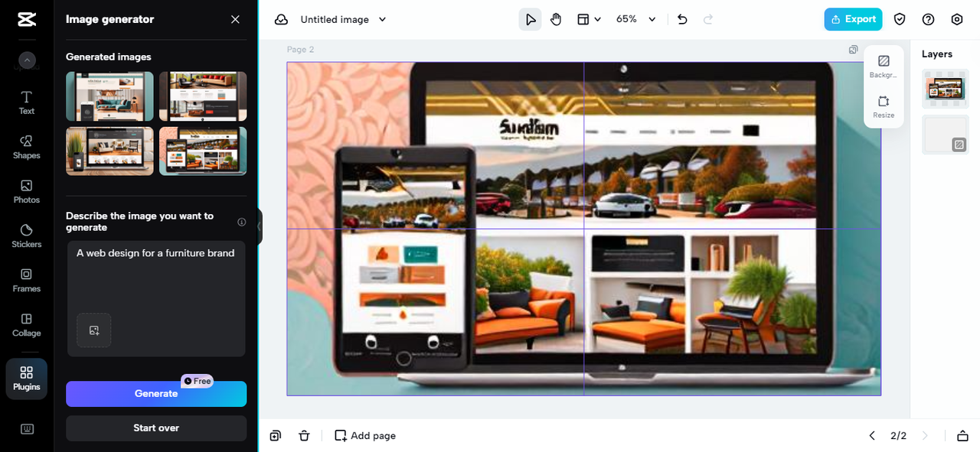Go to next page arrow
980x452 pixels.
(925, 436)
